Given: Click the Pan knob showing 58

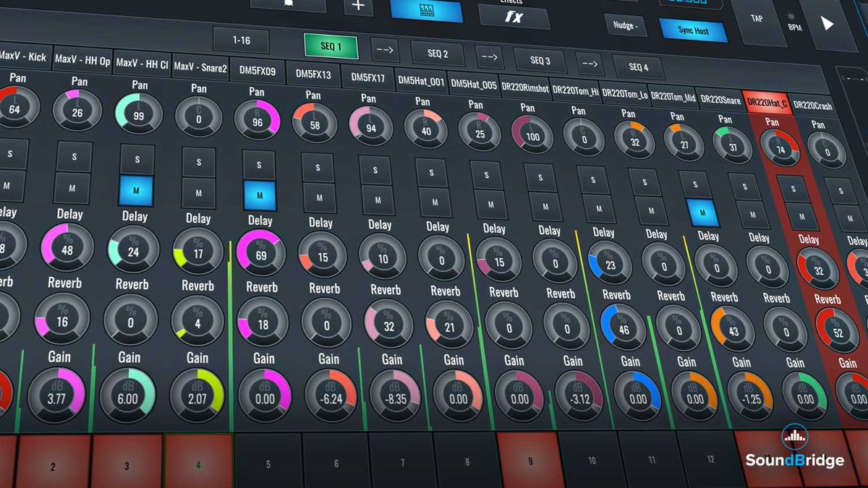Looking at the screenshot, I should pyautogui.click(x=314, y=124).
